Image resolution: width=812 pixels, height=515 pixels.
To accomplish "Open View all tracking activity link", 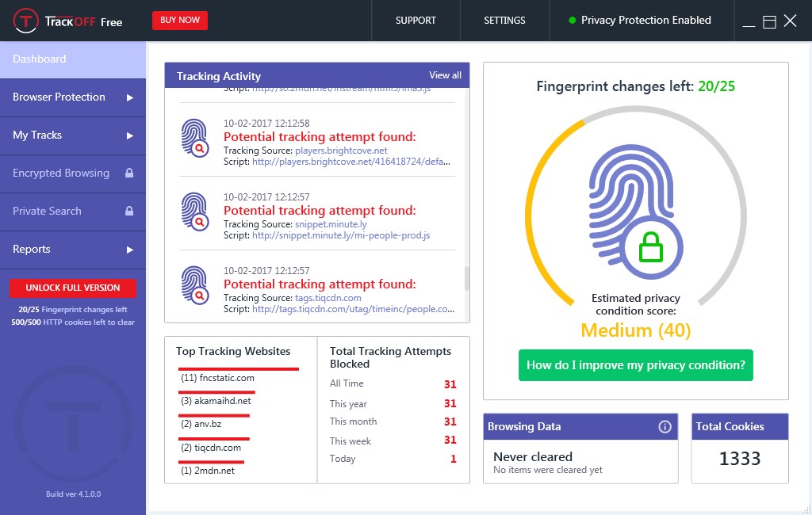I will (x=445, y=75).
